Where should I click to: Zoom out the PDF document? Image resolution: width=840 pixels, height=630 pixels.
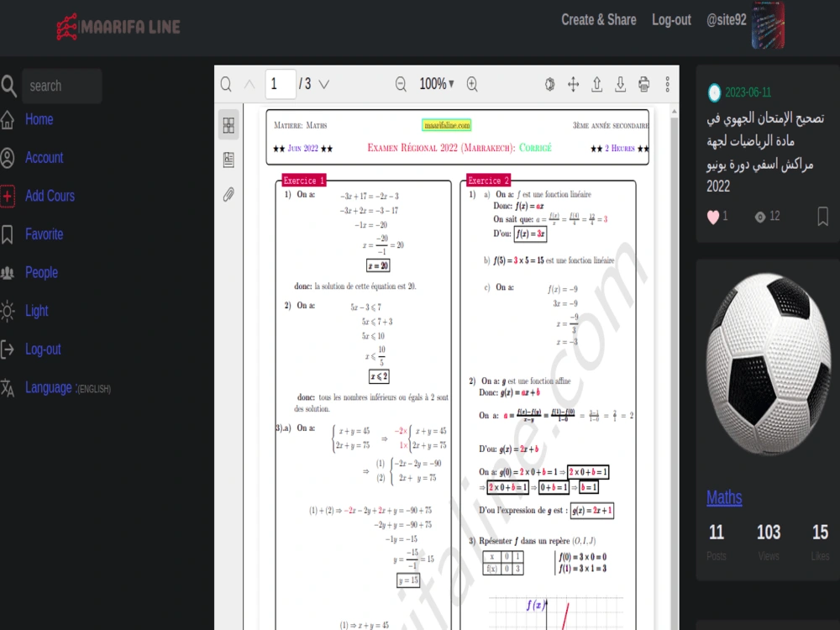click(x=401, y=84)
